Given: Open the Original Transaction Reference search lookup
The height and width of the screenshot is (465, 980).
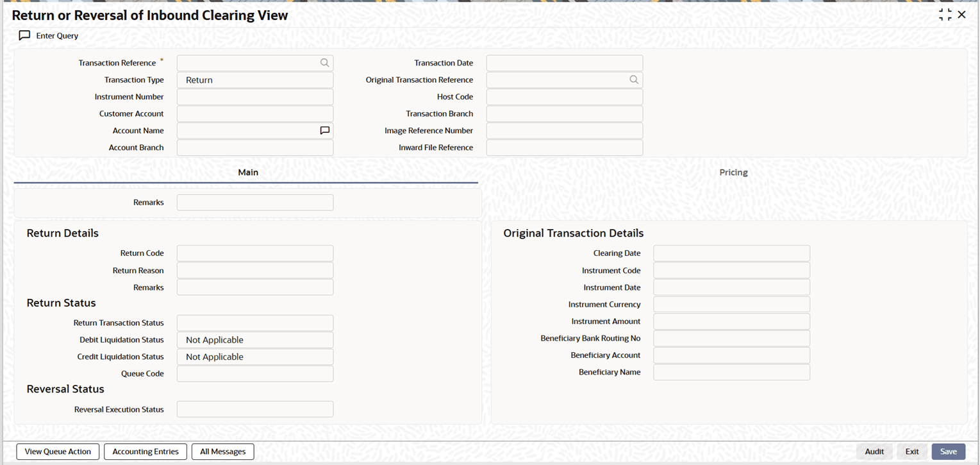Looking at the screenshot, I should pos(634,80).
